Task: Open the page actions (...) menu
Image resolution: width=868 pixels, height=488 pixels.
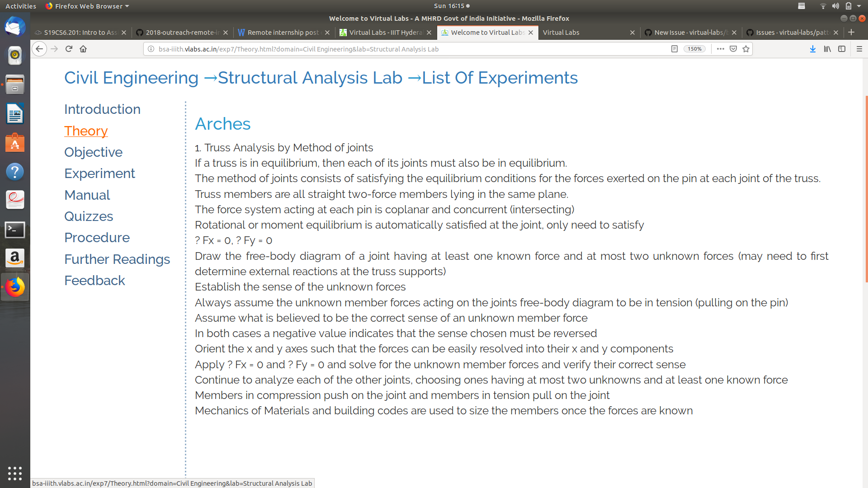Action: [x=720, y=49]
